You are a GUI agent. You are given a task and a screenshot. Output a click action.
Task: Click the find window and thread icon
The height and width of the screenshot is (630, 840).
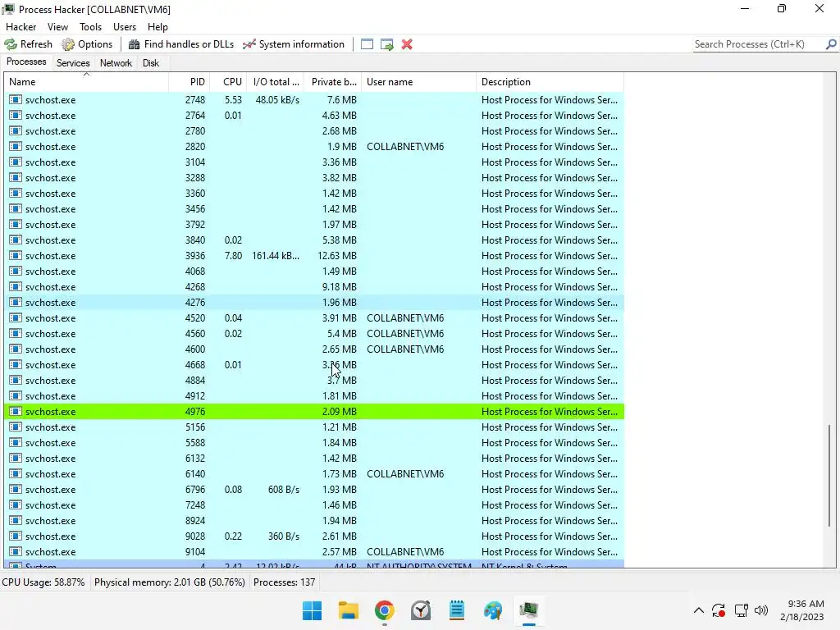point(387,44)
